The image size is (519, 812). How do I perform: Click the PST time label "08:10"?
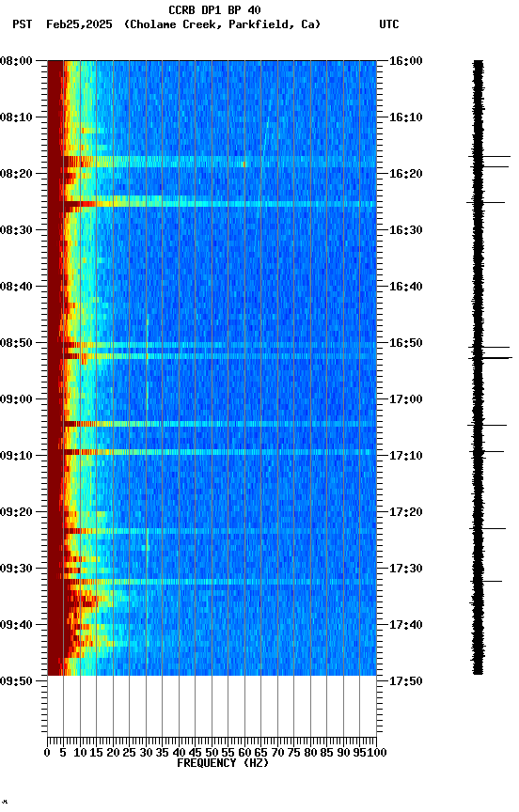click(16, 117)
